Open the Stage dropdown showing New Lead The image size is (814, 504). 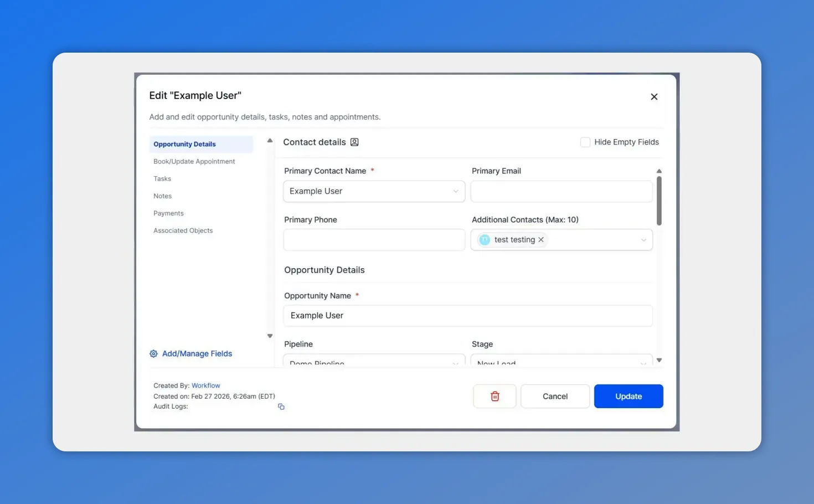tap(643, 362)
